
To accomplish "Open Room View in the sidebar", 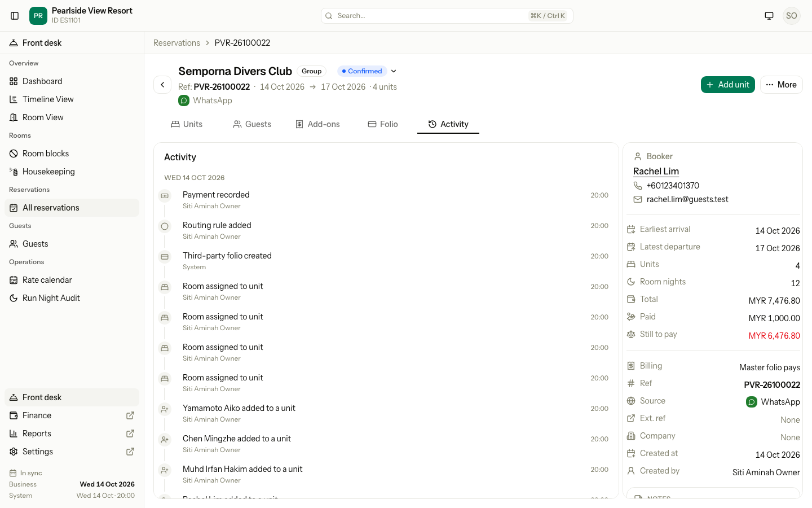I will 72,117.
